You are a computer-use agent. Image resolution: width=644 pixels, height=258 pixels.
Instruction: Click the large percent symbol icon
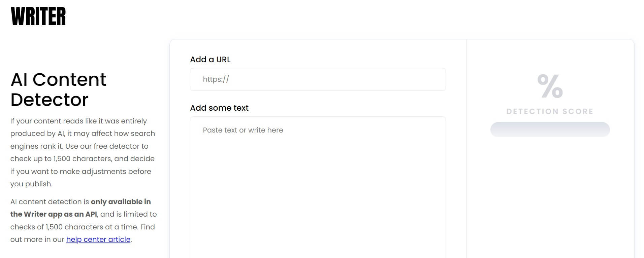point(550,86)
